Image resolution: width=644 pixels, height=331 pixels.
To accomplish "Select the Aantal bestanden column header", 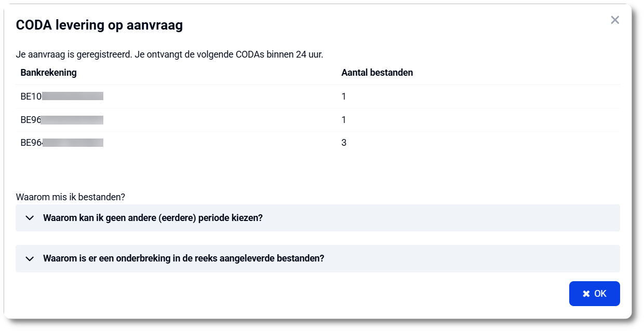I will tap(377, 72).
